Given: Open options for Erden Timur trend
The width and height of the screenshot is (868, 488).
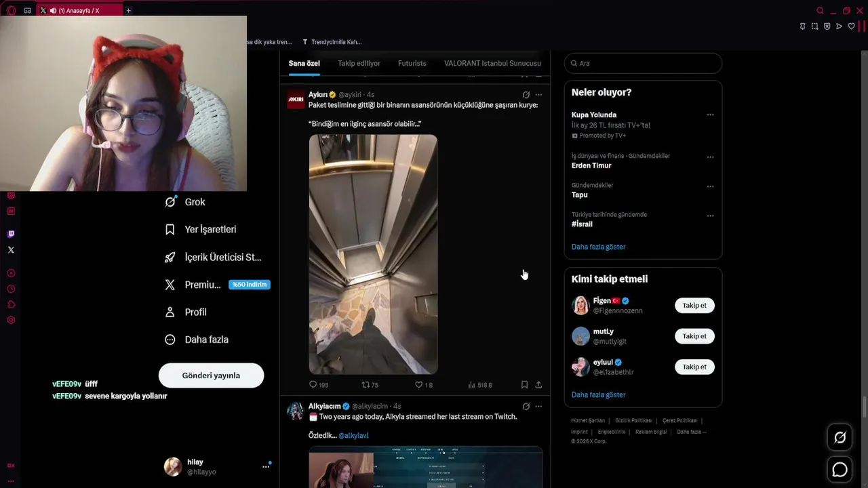Looking at the screenshot, I should 710,157.
